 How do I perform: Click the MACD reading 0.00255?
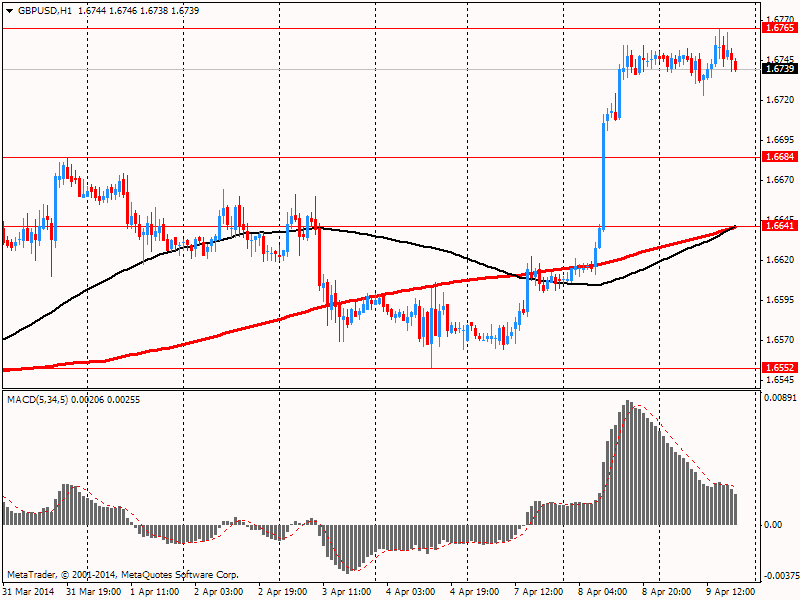[123, 400]
